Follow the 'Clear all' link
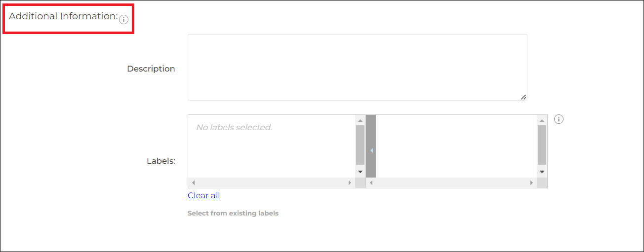644x252 pixels. pos(203,195)
